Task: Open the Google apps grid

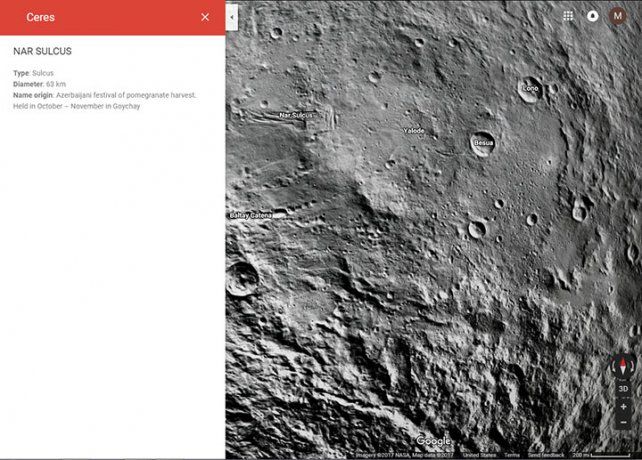Action: point(568,16)
